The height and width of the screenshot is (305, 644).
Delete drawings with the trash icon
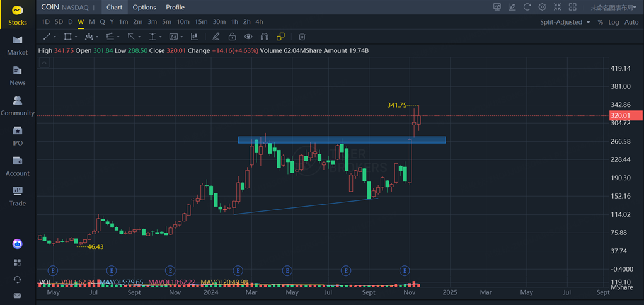(302, 37)
